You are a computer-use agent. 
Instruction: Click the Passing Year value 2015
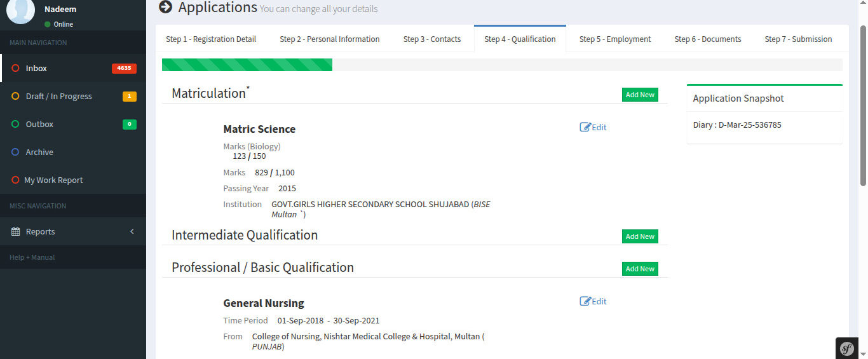[287, 189]
